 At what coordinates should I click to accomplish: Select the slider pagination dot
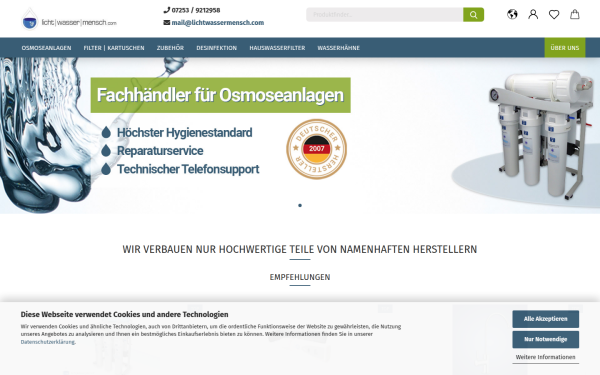click(x=300, y=205)
